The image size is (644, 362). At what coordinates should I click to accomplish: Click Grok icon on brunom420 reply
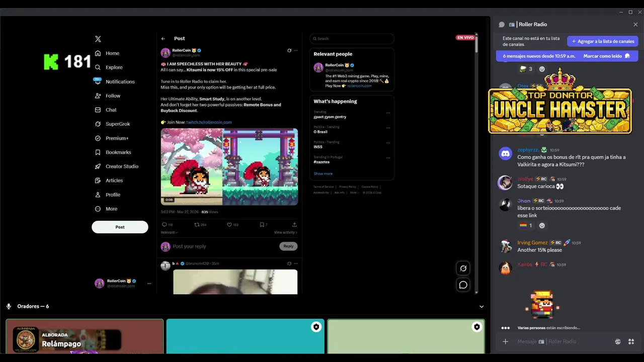pyautogui.click(x=289, y=263)
